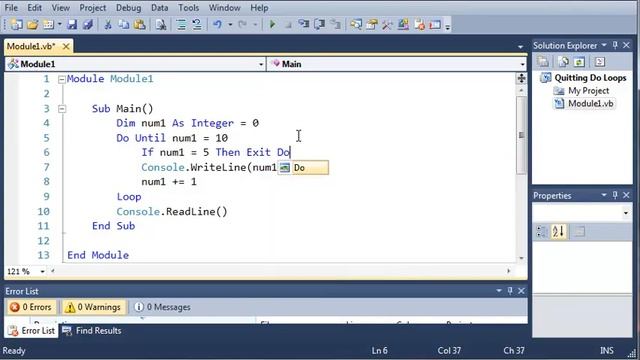
Task: Collapse the Sub Main code region
Action: (62, 109)
